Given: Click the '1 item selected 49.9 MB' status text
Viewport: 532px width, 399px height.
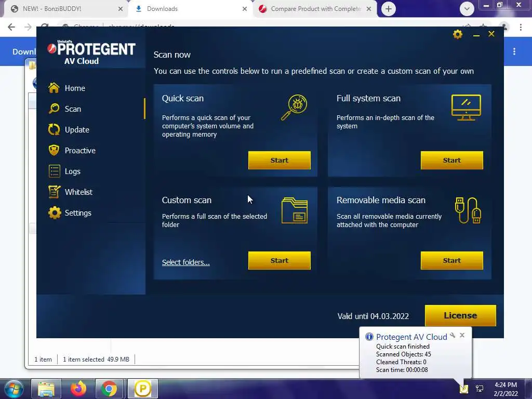Looking at the screenshot, I should (96, 360).
